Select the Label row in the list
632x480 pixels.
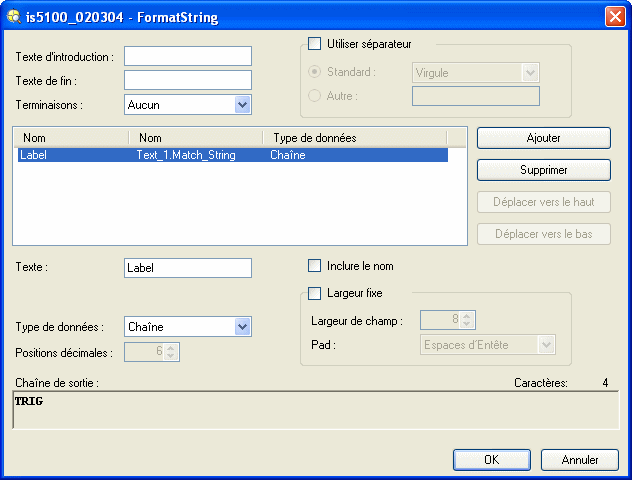(x=230, y=156)
